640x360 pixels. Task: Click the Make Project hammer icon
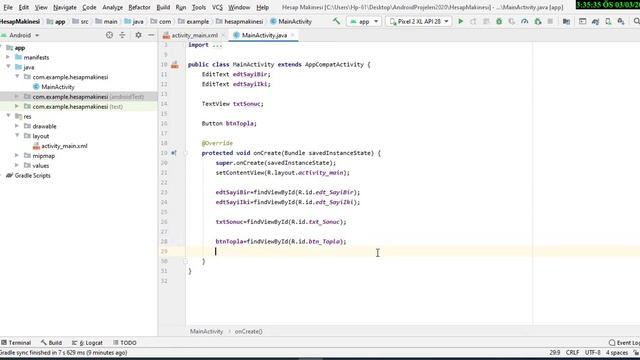click(x=336, y=21)
